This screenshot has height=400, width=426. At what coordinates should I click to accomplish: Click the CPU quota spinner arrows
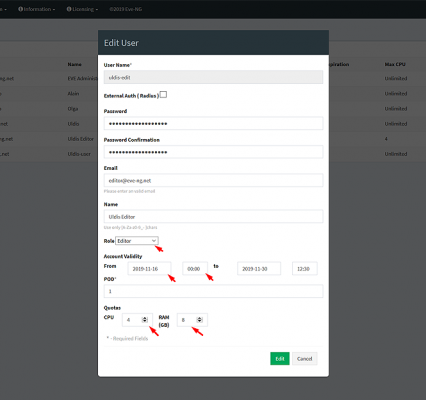click(x=145, y=320)
